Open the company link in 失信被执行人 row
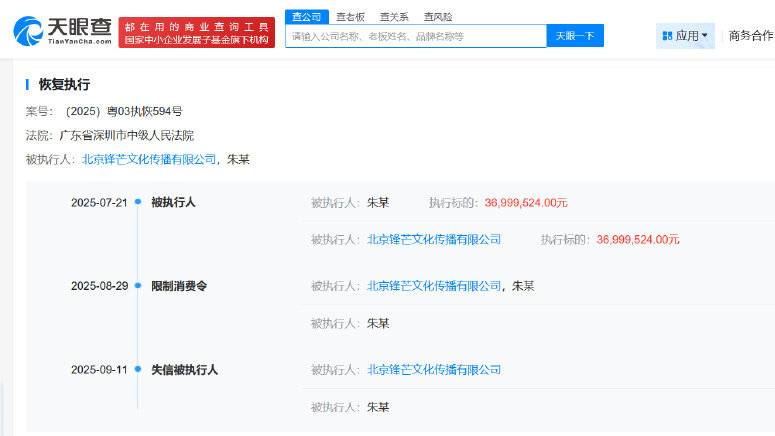The width and height of the screenshot is (775, 436). click(x=433, y=370)
